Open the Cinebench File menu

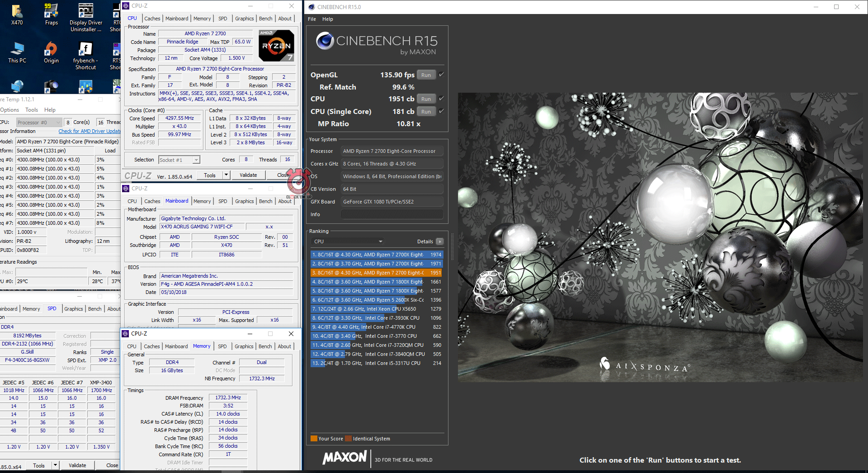coord(312,19)
